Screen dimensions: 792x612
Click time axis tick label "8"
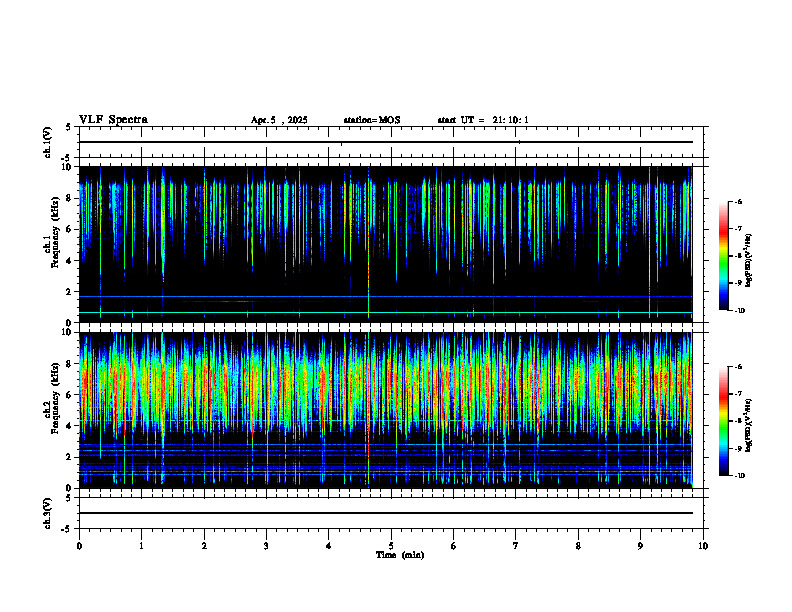coord(578,546)
